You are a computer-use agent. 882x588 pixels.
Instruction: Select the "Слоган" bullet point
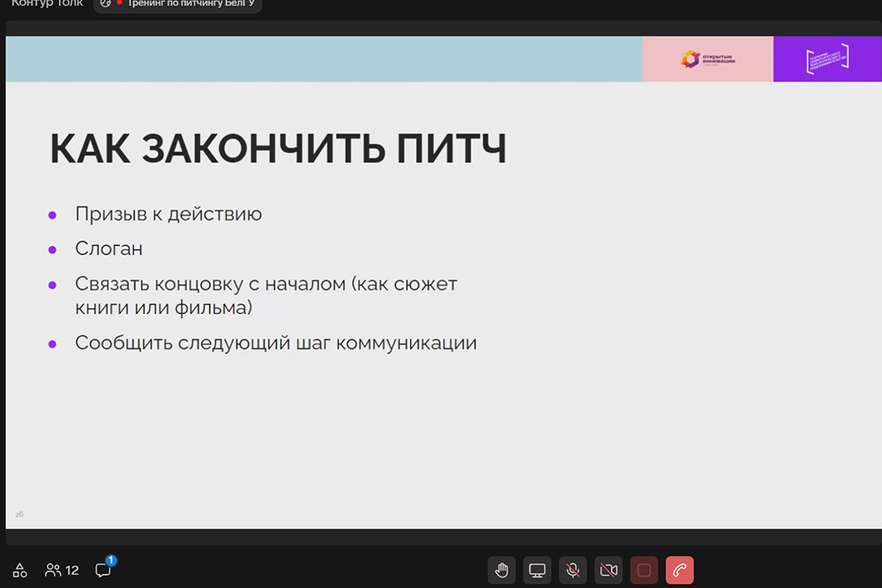tap(108, 249)
